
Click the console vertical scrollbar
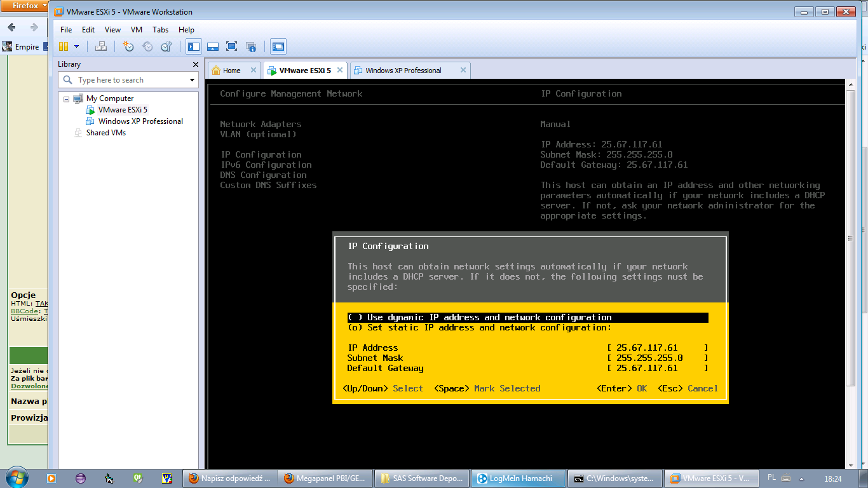(x=851, y=238)
